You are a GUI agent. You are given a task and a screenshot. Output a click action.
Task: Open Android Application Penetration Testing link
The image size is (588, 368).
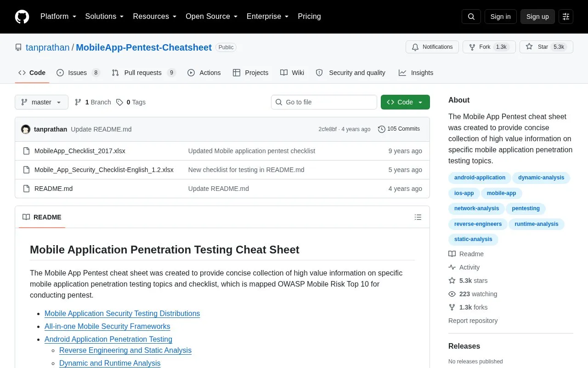pos(108,339)
